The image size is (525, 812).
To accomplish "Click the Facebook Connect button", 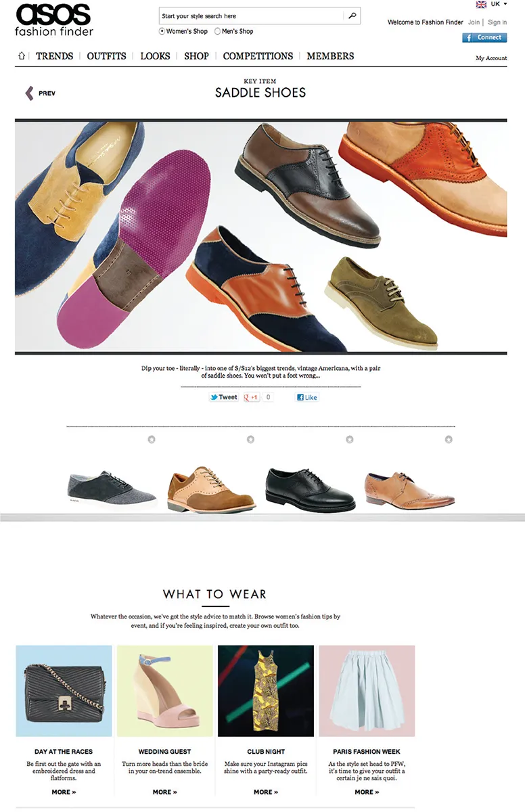I will click(484, 38).
